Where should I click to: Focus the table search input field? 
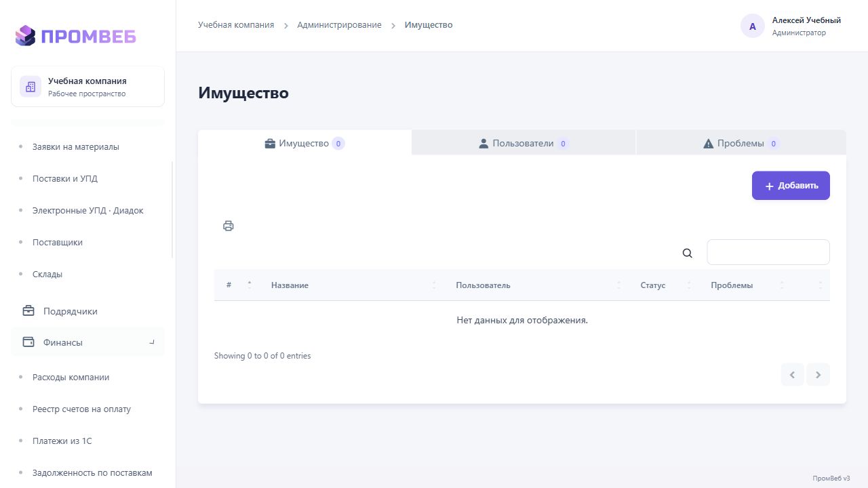click(768, 252)
